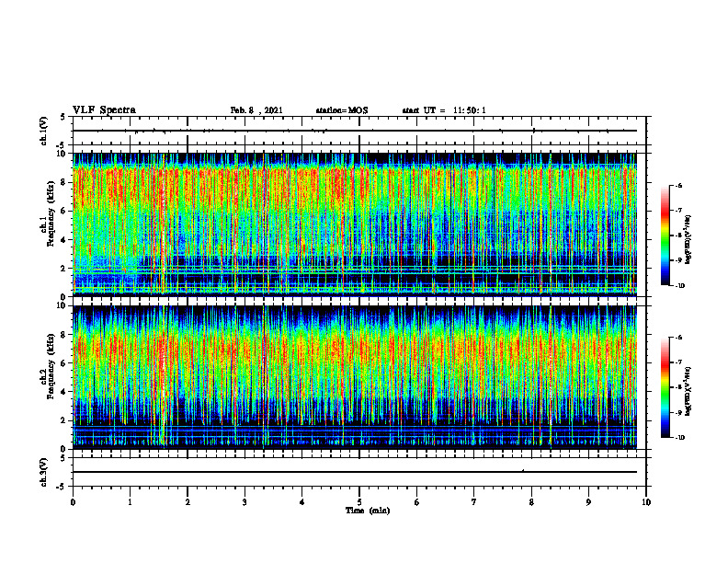Click the ch.2 color bar unit label
This screenshot has height=563, width=728.
click(688, 392)
